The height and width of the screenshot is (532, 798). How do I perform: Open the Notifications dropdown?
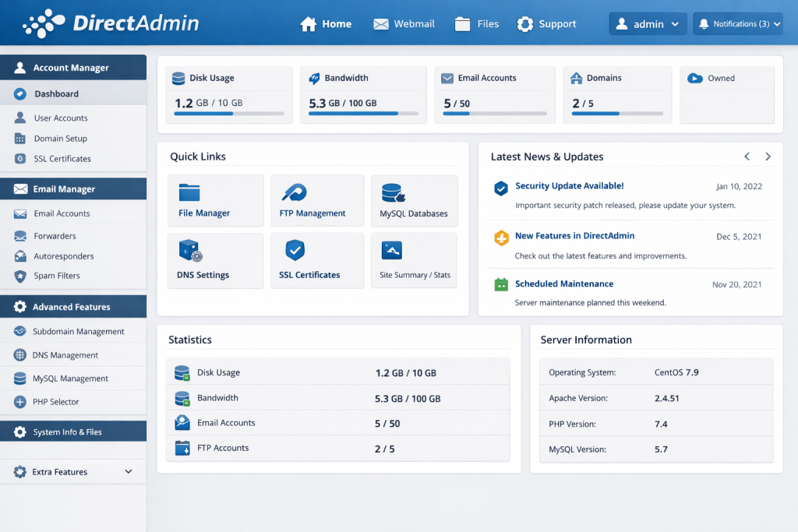tap(737, 23)
